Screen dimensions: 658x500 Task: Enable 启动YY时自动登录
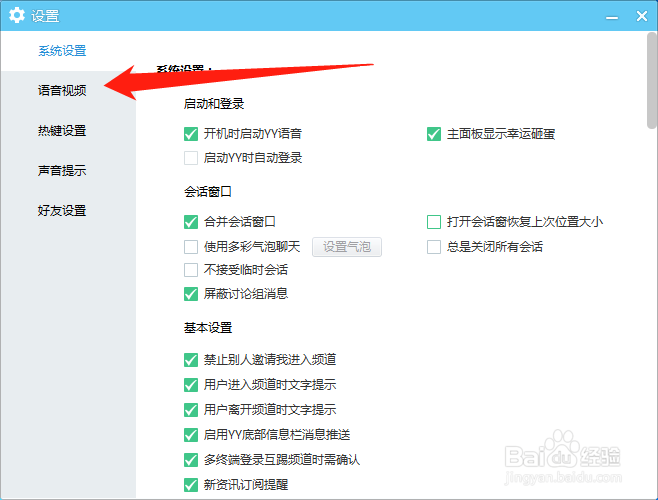(191, 158)
